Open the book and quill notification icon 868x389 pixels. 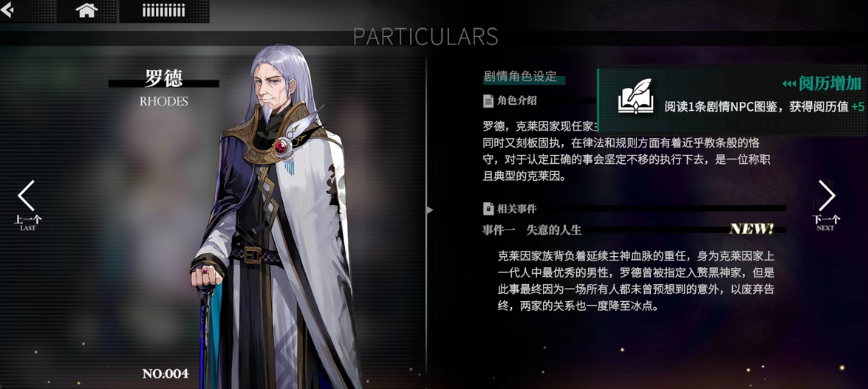[x=635, y=96]
